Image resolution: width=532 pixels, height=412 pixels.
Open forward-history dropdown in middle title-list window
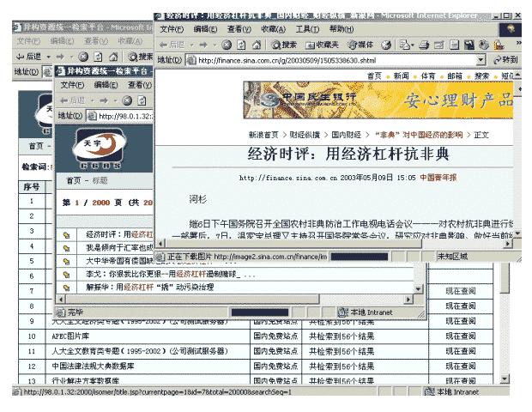point(115,100)
